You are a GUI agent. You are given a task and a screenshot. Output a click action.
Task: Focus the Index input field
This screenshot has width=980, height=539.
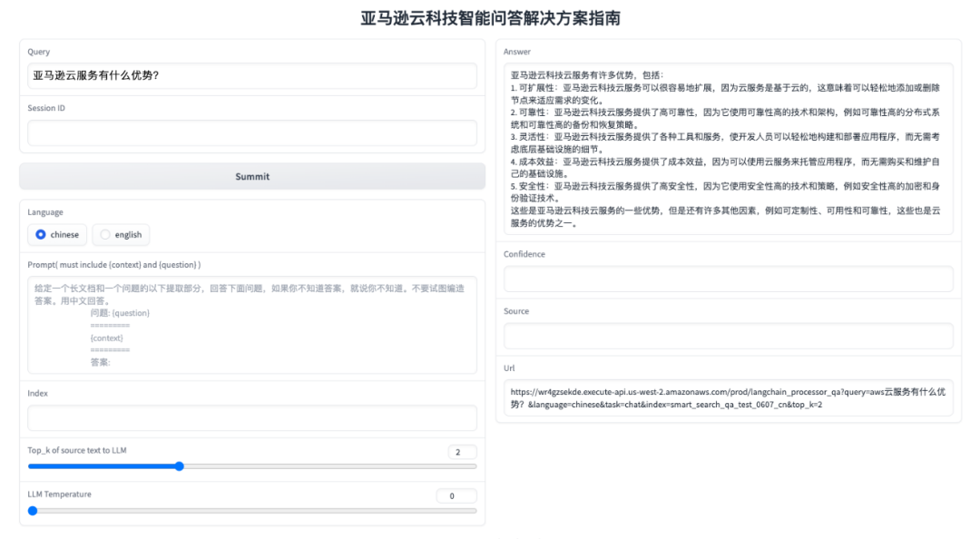pyautogui.click(x=252, y=417)
